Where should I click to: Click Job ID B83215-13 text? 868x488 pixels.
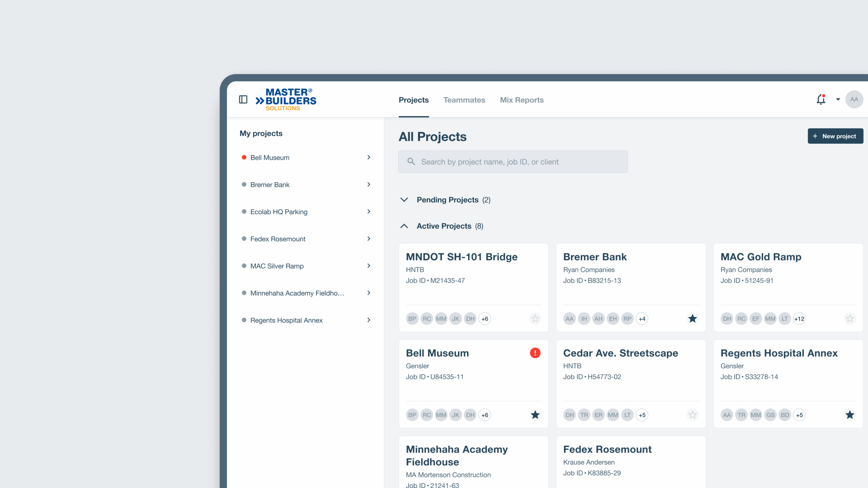592,280
